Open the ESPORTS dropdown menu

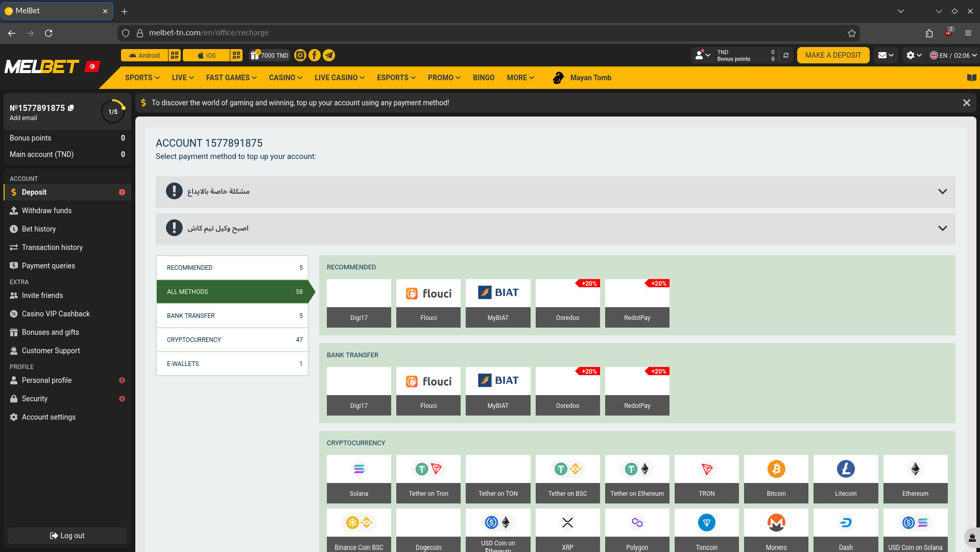click(396, 78)
